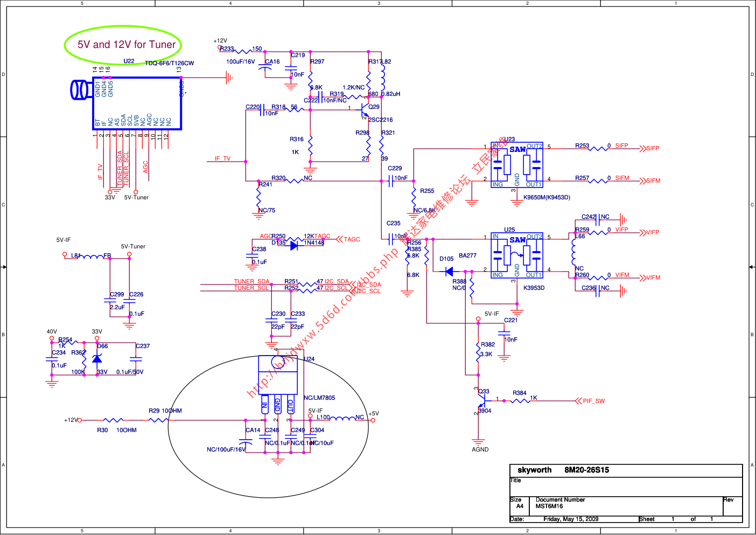The height and width of the screenshot is (535, 756).
Task: Click the CA14 capacitor symbol
Action: click(x=246, y=441)
